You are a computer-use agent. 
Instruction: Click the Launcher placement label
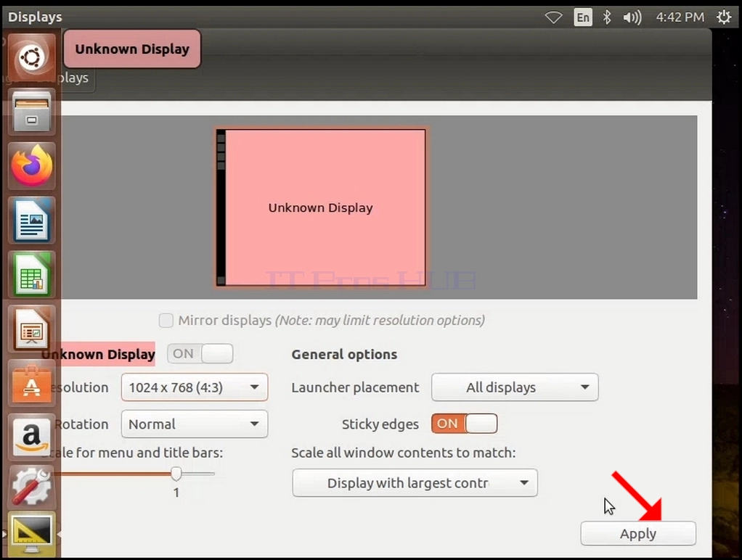(x=355, y=387)
